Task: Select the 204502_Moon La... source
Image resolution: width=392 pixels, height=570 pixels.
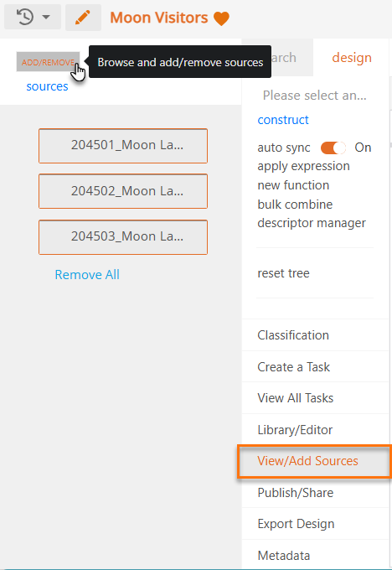Action: (x=123, y=191)
